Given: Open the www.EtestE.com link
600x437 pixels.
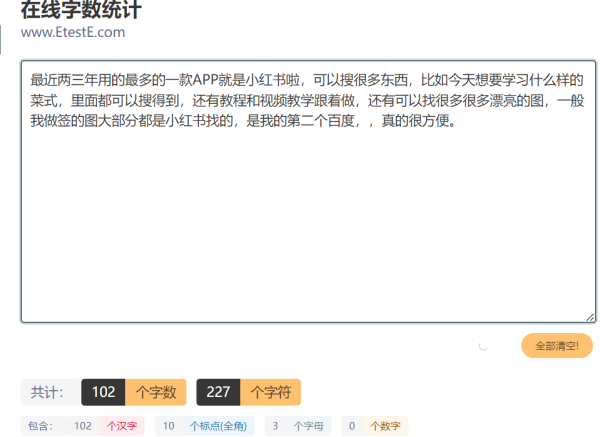Looking at the screenshot, I should click(73, 32).
